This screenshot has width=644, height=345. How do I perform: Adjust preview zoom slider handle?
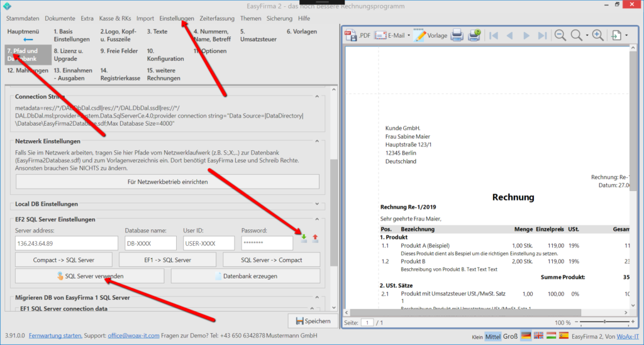[x=604, y=322]
